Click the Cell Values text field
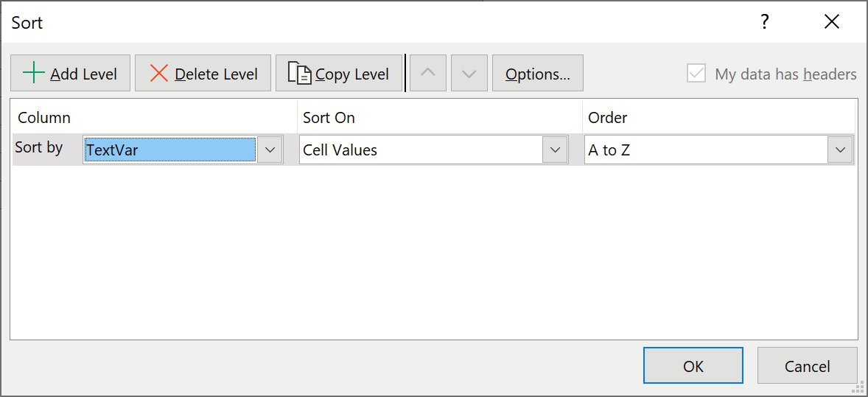Viewport: 868px width, 397px height. [x=421, y=150]
